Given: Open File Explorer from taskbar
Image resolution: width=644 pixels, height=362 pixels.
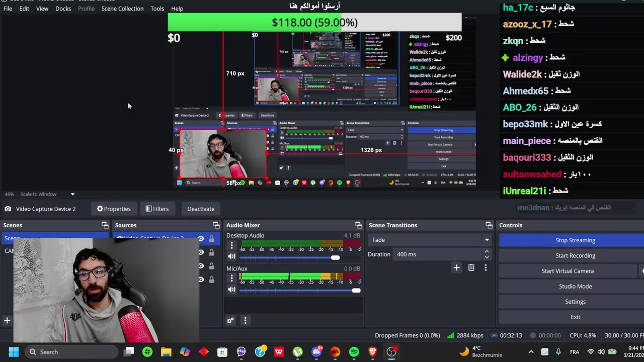Looking at the screenshot, I should click(x=166, y=352).
